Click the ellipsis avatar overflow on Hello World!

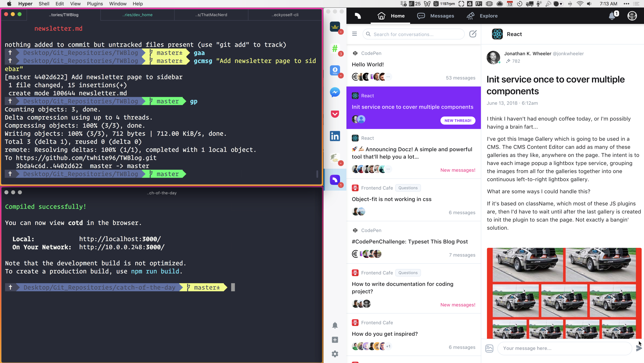388,77
